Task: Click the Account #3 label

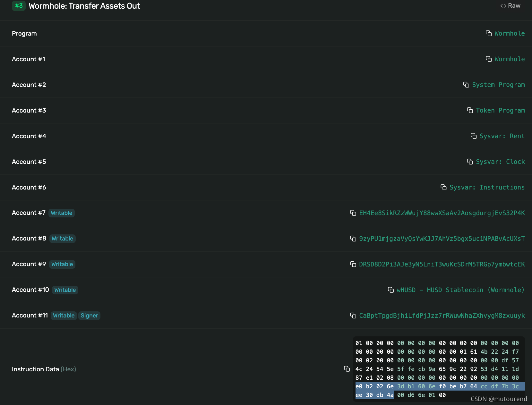Action: pyautogui.click(x=29, y=110)
